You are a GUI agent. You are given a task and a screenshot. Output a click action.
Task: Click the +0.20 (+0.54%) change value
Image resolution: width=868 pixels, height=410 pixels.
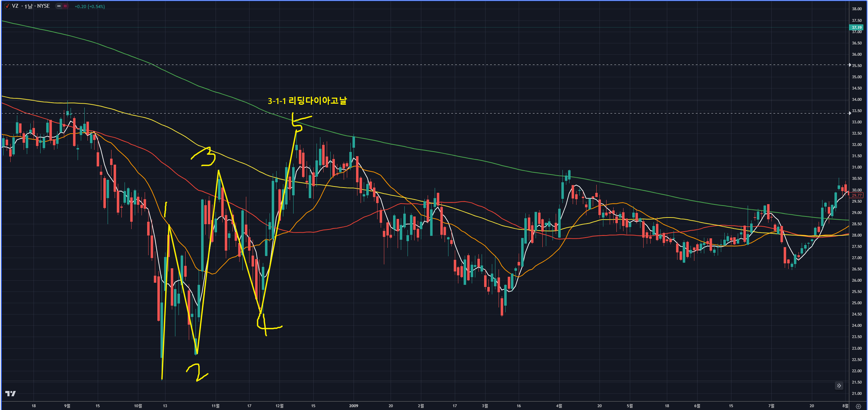tap(90, 6)
